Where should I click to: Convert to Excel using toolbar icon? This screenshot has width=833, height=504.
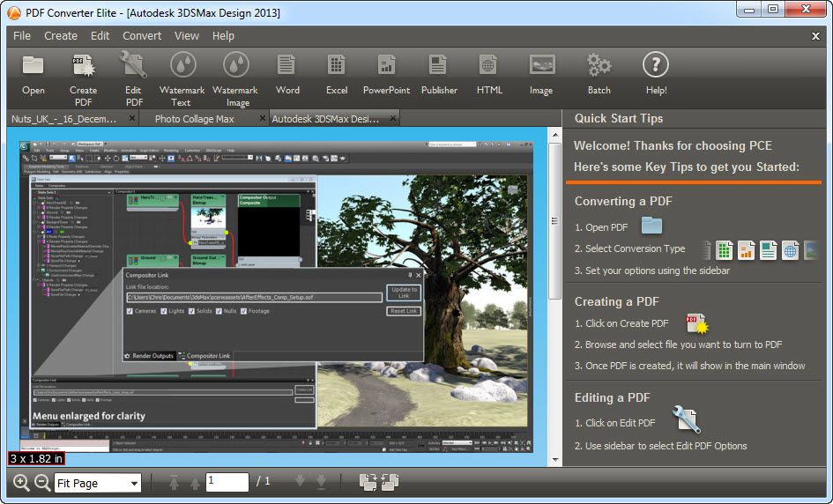(336, 65)
